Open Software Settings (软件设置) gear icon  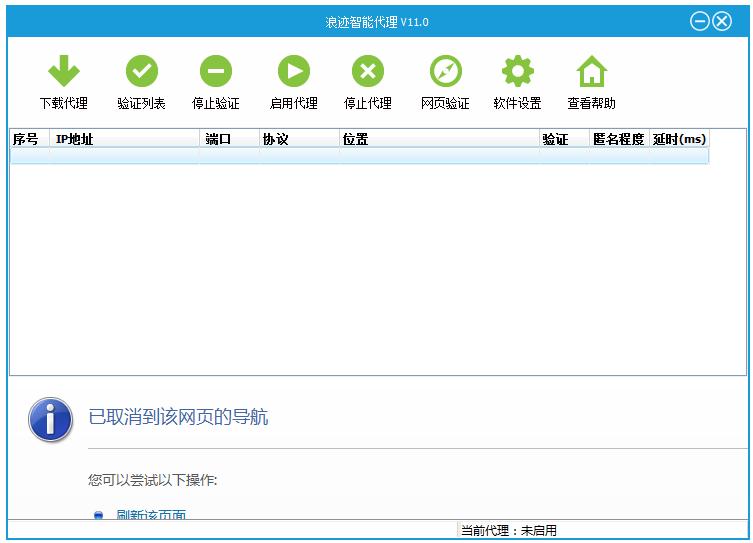[x=517, y=72]
